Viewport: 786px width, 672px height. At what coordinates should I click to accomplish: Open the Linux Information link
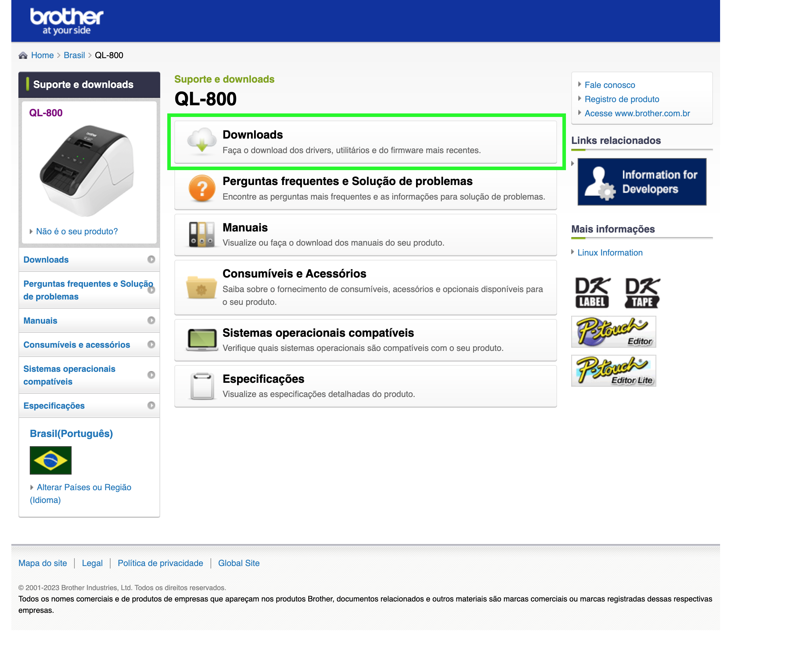(610, 253)
